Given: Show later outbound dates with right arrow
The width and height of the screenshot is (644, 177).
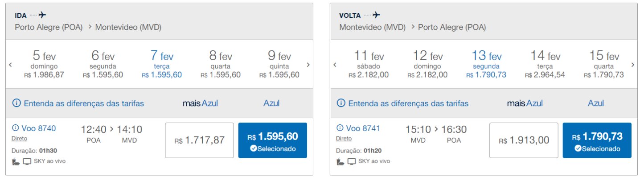Looking at the screenshot, I should click(308, 65).
